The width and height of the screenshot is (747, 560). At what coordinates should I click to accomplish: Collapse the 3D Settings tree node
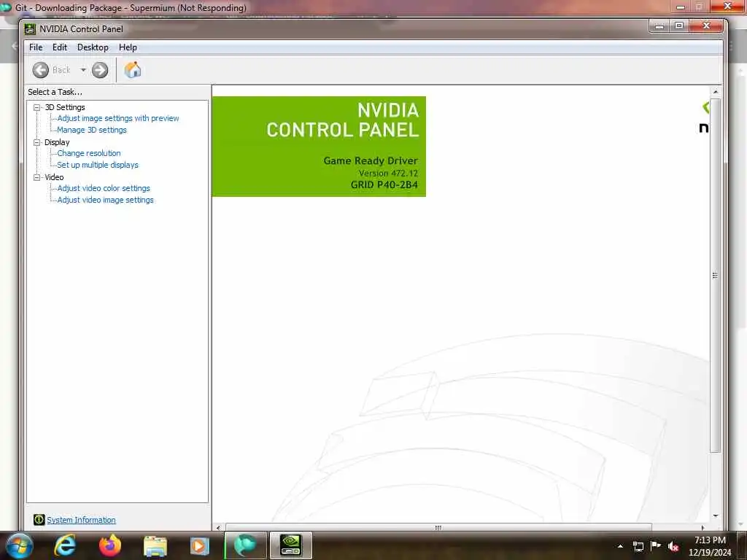(x=36, y=108)
